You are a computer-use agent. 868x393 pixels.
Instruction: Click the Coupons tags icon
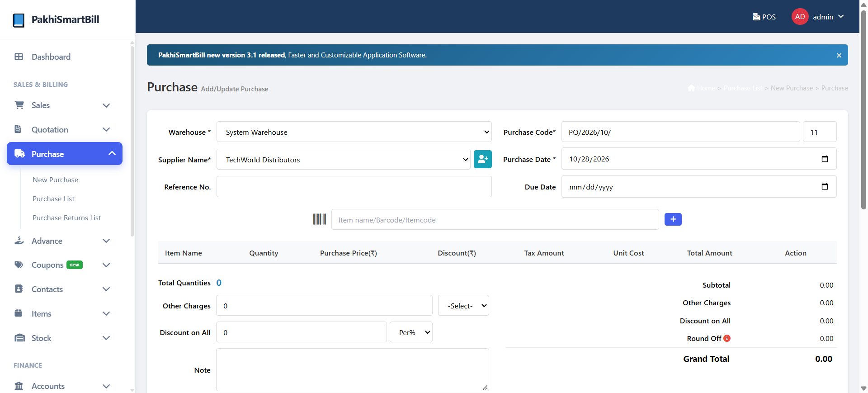point(19,265)
